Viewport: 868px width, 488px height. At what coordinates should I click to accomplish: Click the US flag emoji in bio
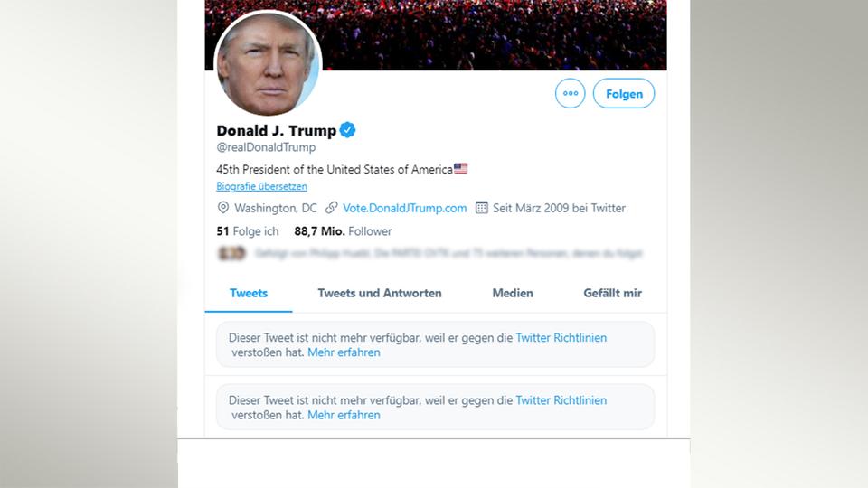pyautogui.click(x=461, y=169)
